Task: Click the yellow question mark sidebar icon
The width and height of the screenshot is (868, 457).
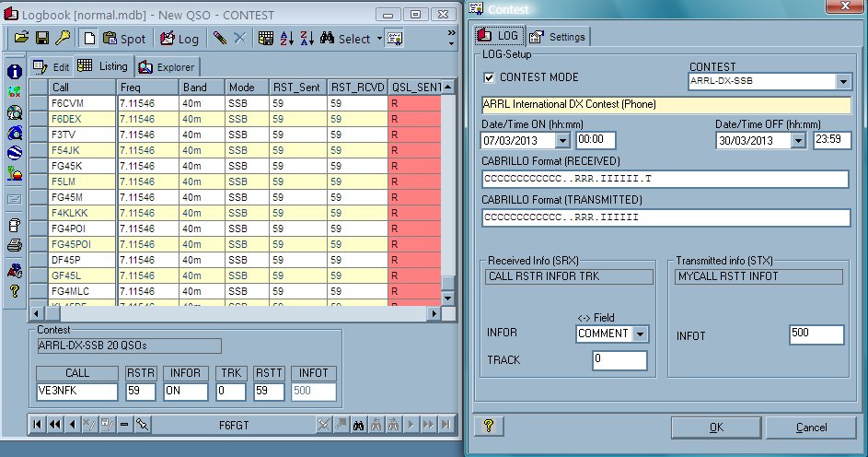Action: click(x=15, y=291)
